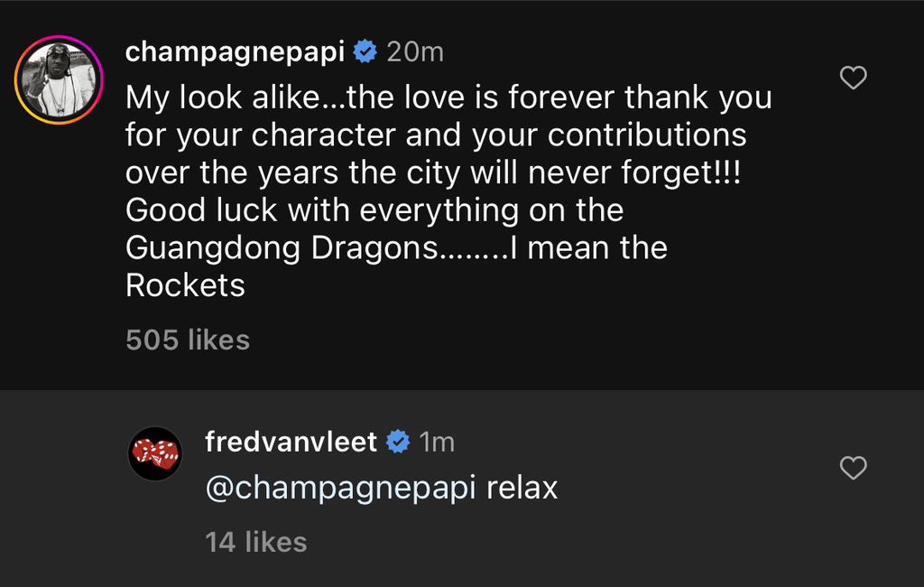Viewport: 924px width, 587px height.
Task: View the 505 likes on champagnepapi's comment
Action: (x=187, y=340)
